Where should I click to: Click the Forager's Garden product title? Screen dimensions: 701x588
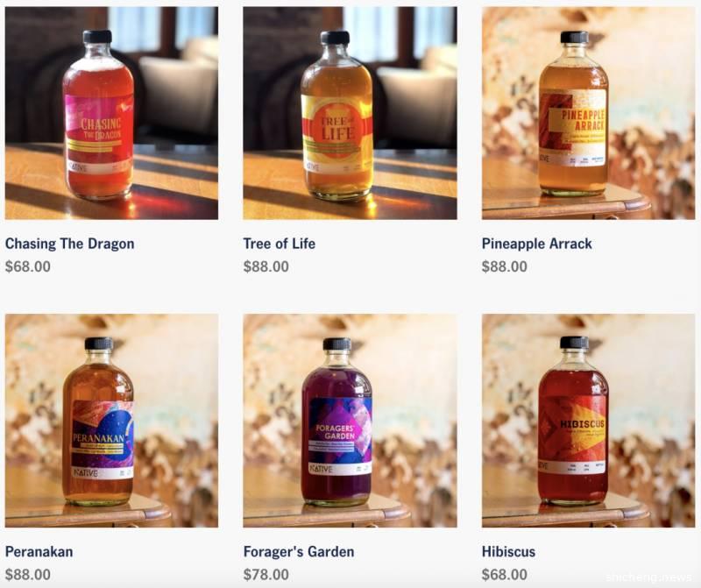299,551
